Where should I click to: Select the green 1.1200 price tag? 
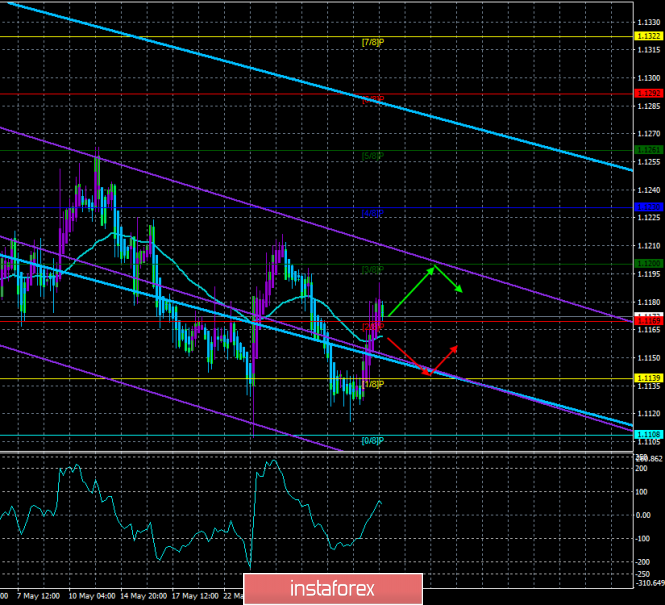point(648,264)
